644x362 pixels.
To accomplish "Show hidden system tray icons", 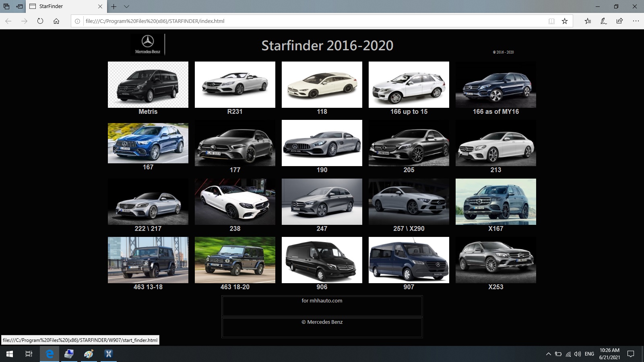I will click(x=548, y=354).
